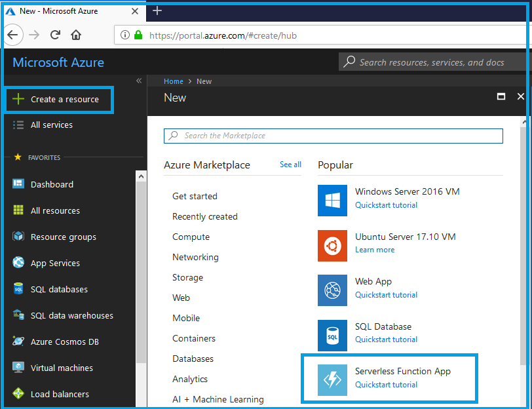Click the See all marketplace link
532x409 pixels.
[x=290, y=165]
